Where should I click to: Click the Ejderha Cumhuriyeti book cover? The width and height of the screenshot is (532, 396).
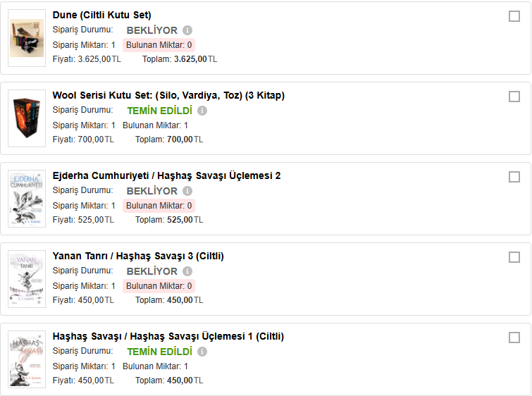pos(27,199)
